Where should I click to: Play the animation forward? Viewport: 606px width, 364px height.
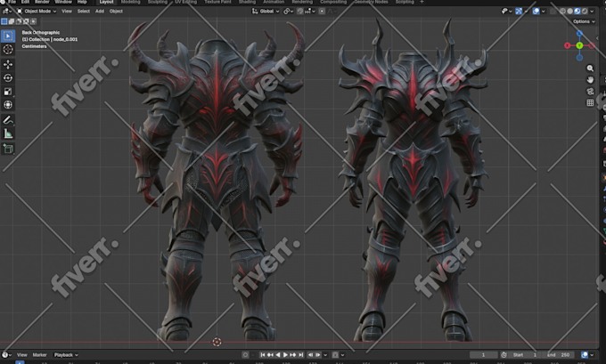[x=285, y=355]
